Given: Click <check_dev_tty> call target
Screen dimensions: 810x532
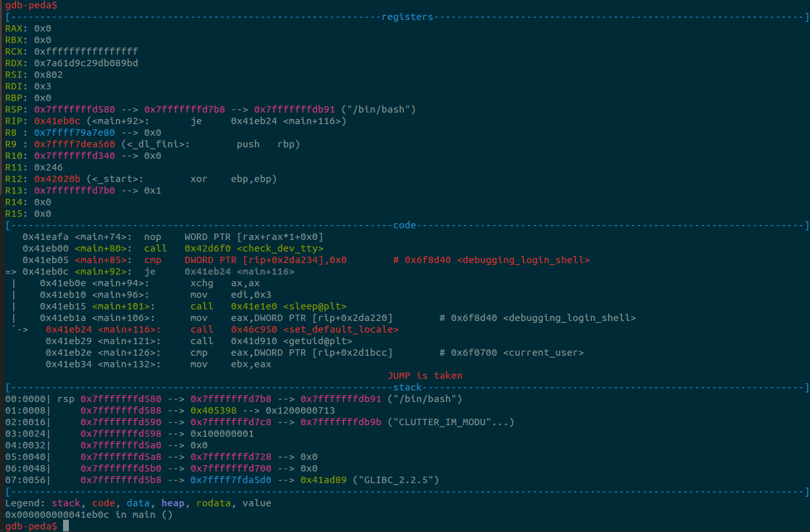Looking at the screenshot, I should 280,248.
